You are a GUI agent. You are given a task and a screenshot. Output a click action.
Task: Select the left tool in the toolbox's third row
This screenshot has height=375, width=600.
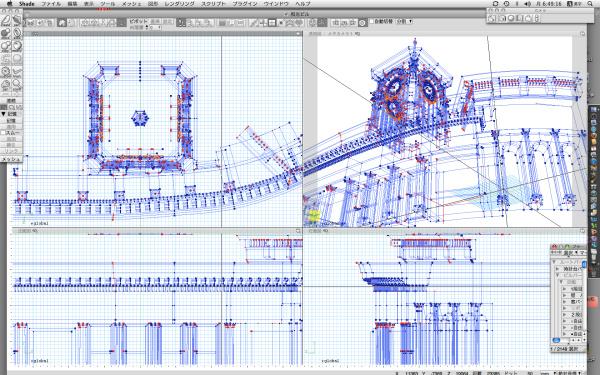[6, 46]
